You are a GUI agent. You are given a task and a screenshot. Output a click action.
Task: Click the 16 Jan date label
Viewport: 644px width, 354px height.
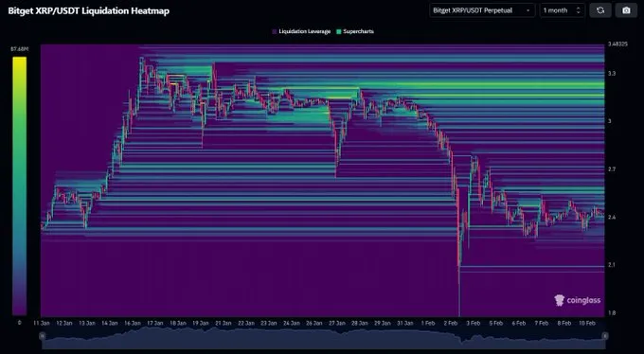click(133, 323)
